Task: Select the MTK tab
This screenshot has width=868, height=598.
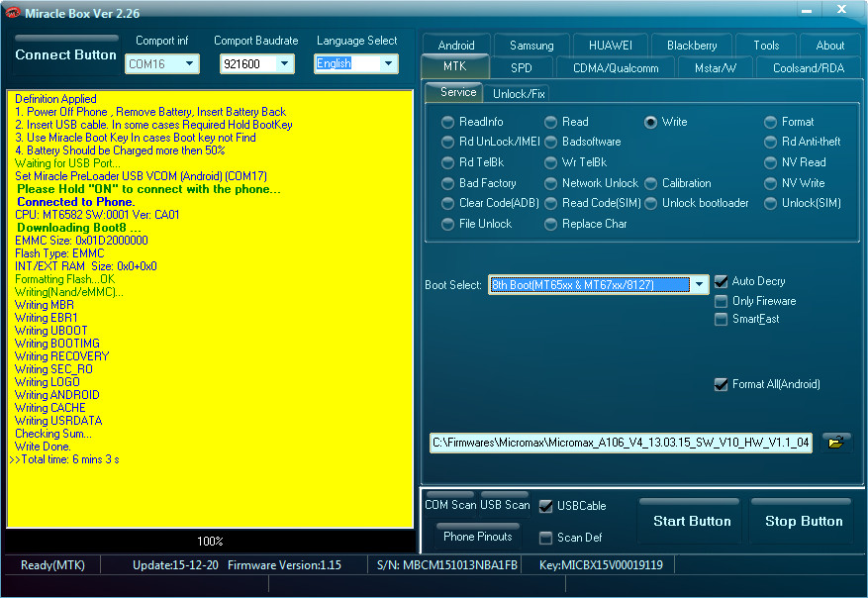Action: click(455, 66)
